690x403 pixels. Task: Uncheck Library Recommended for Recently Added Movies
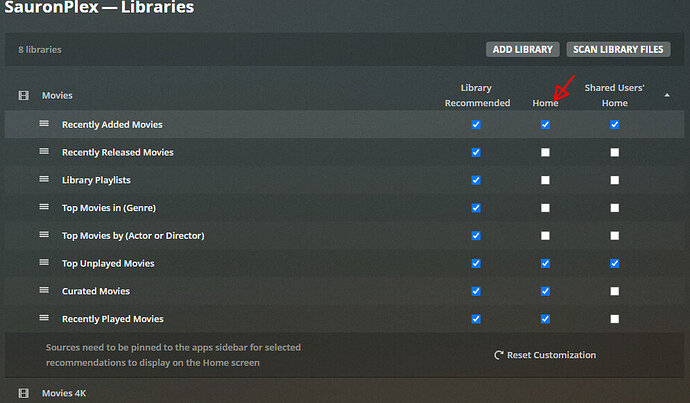point(476,125)
